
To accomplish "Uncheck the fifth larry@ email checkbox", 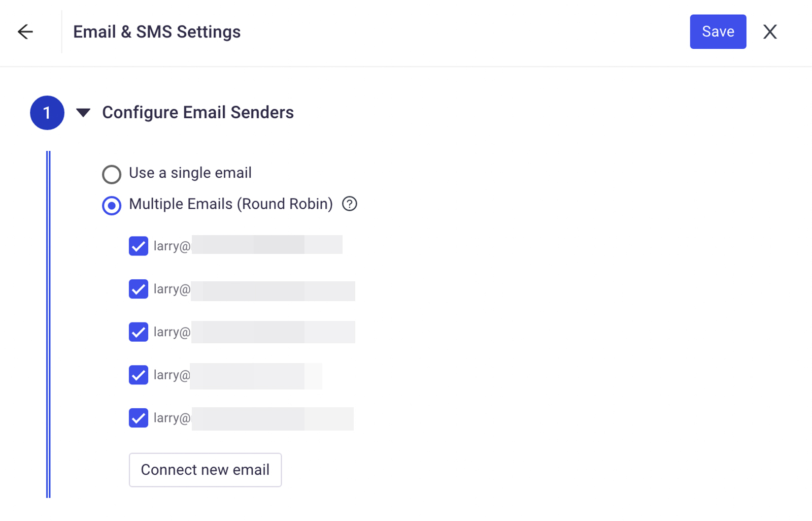I will [x=139, y=418].
